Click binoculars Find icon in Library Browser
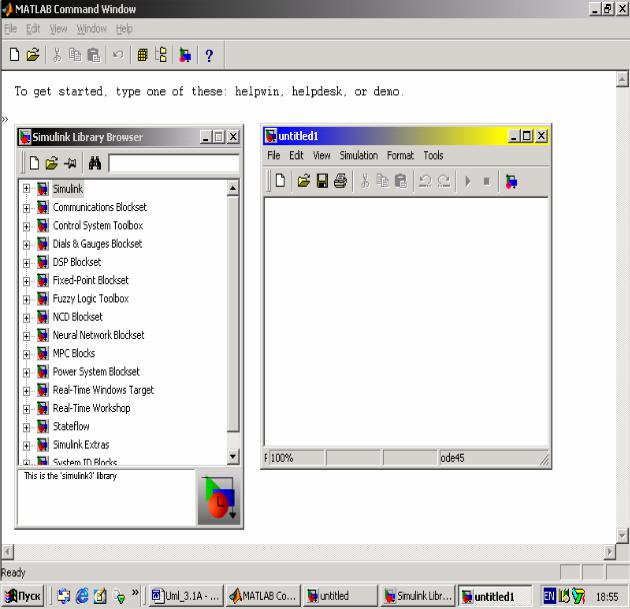 (95, 163)
